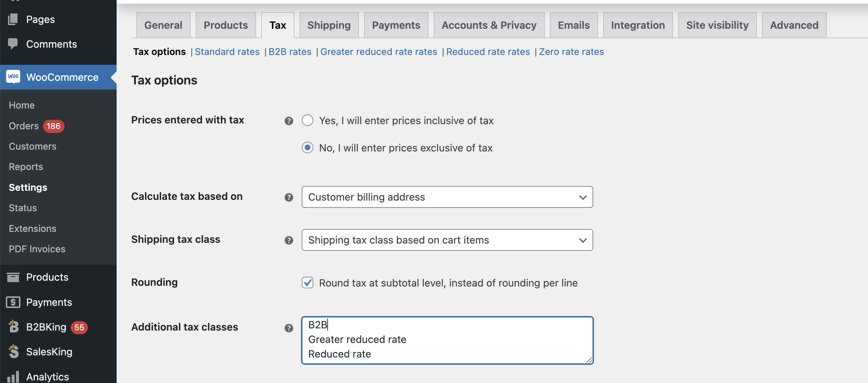Image resolution: width=868 pixels, height=383 pixels.
Task: Open PDF Invoices submenu item
Action: coord(37,249)
